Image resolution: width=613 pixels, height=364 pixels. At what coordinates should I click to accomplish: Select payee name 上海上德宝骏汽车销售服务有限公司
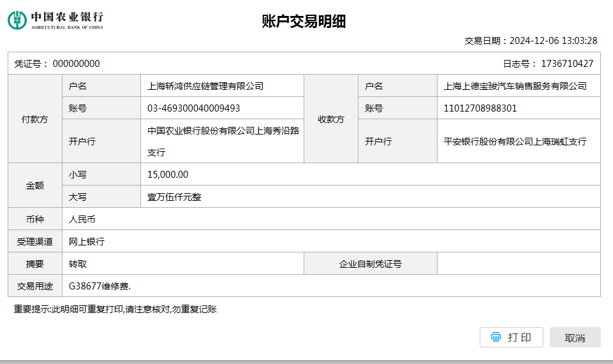point(515,86)
